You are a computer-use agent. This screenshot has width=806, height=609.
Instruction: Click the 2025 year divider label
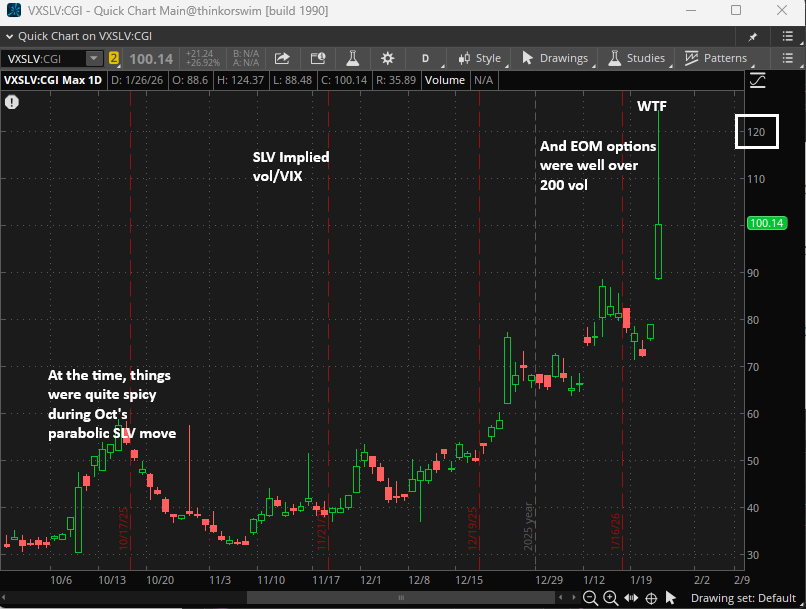coord(528,526)
